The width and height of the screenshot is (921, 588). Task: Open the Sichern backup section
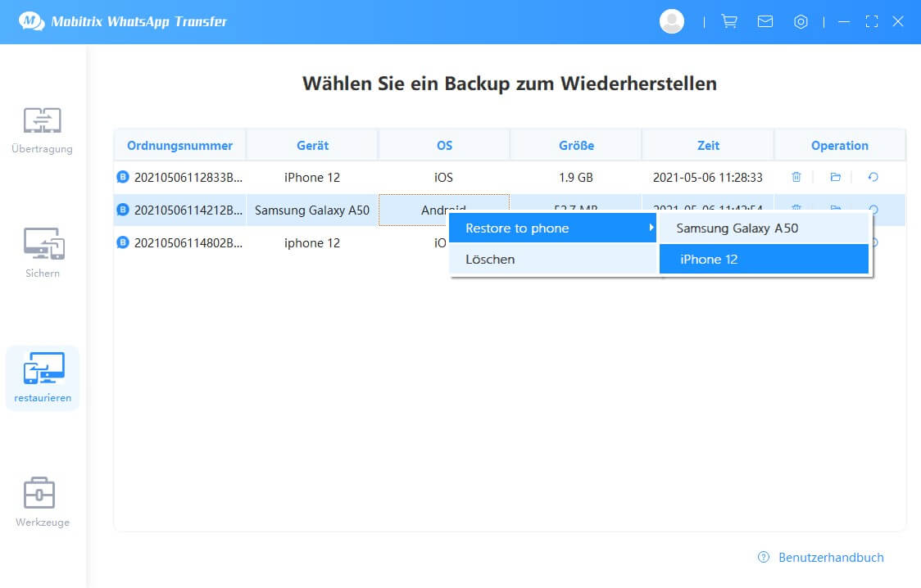tap(42, 253)
